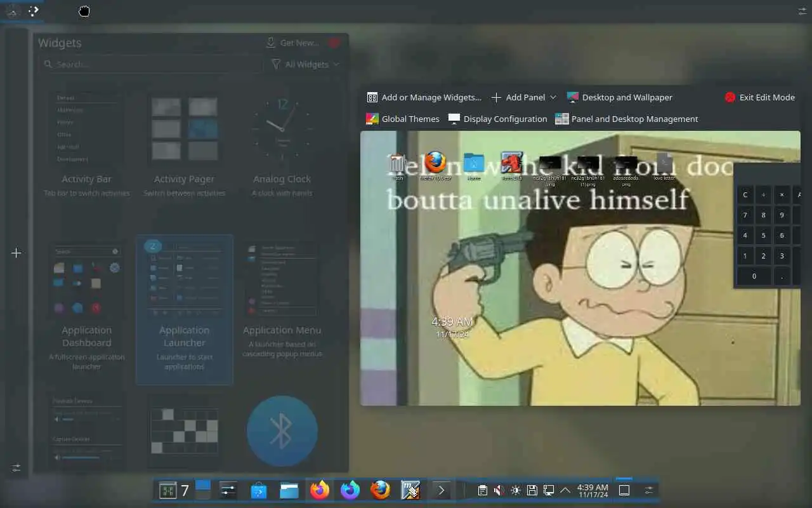Click the 7 key on calculator widget

pos(745,215)
